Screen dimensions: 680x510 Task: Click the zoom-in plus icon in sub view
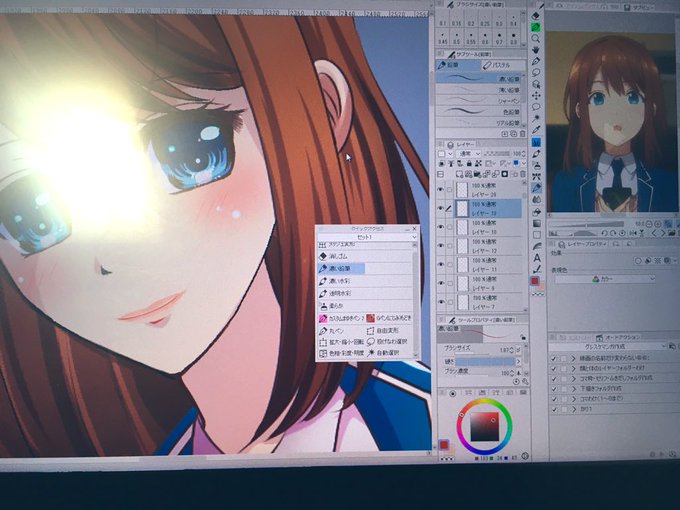(658, 224)
